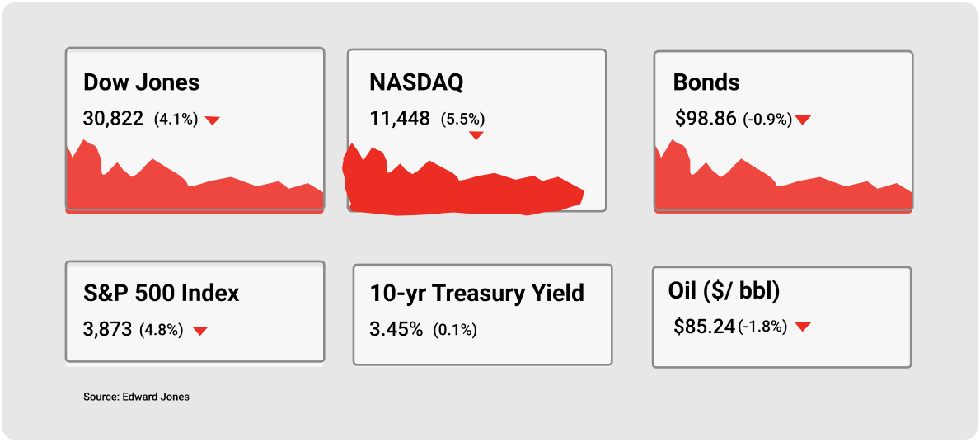Click the Bonds red down arrow
Image resolution: width=980 pixels, height=442 pixels.
coord(803,120)
